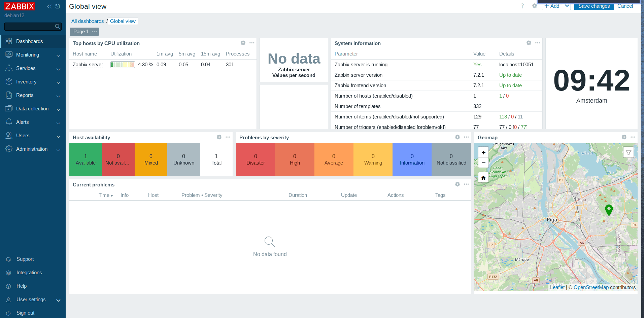Open Support via headset icon
Viewport: 644px width, 318px height.
8,259
